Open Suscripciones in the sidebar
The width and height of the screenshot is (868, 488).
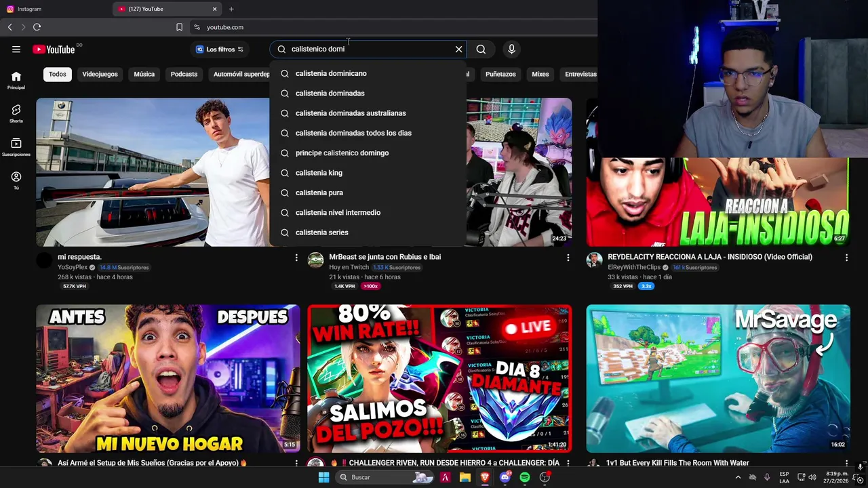tap(16, 147)
